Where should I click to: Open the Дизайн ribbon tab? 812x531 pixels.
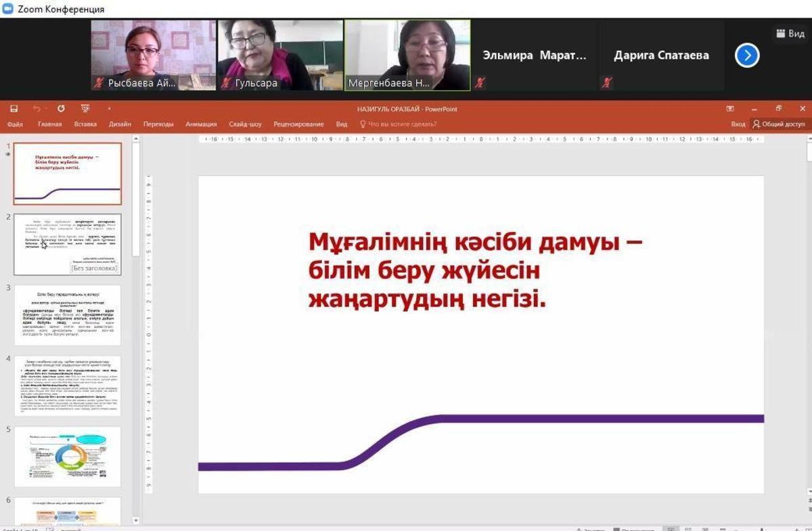click(120, 124)
